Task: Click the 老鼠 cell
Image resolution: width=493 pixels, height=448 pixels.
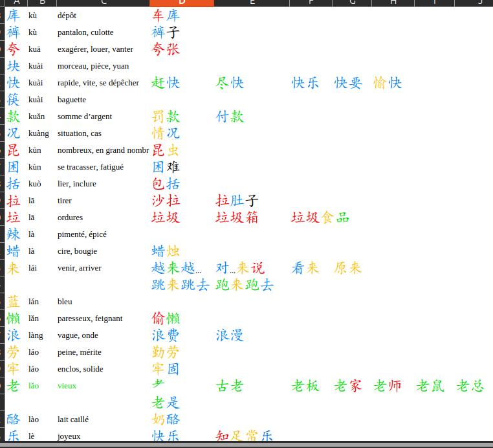Action: click(x=430, y=386)
